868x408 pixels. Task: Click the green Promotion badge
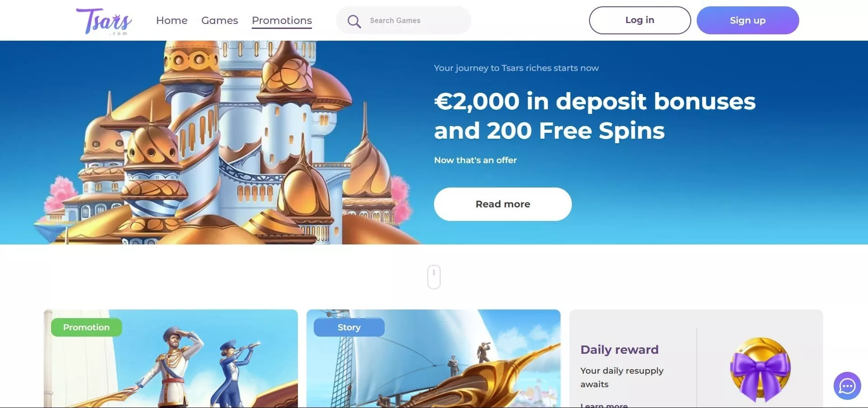86,327
